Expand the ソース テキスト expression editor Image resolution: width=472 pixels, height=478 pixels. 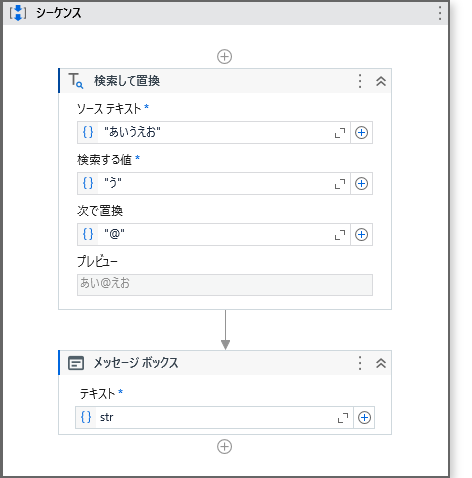click(x=340, y=133)
